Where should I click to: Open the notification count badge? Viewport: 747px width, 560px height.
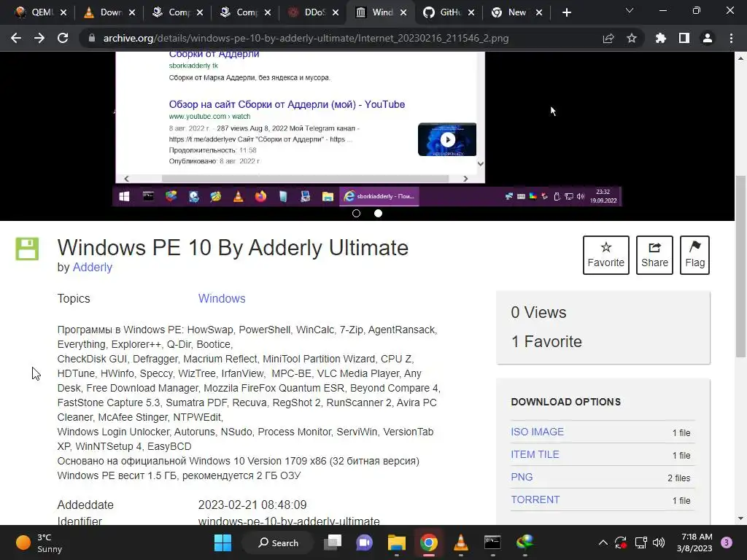[x=727, y=542]
